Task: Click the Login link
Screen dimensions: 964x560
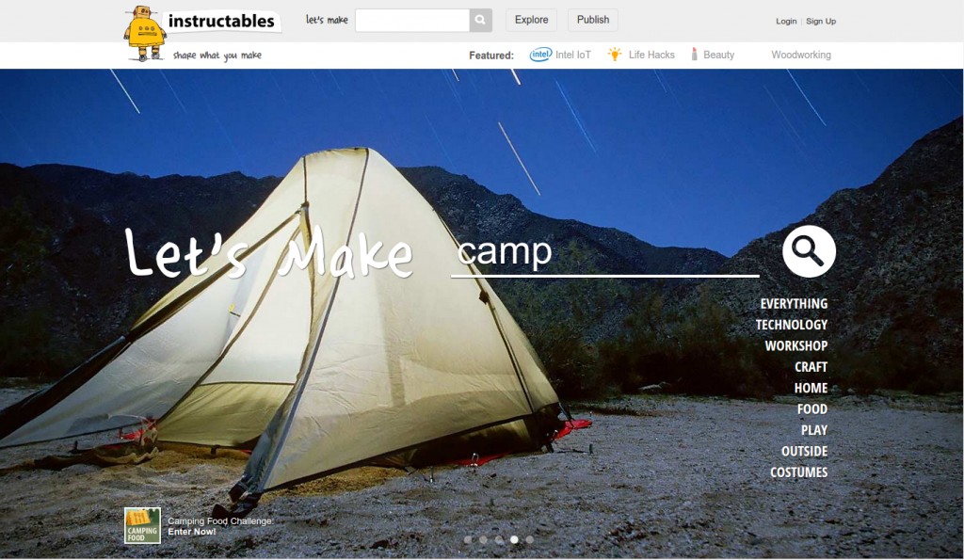Action: click(x=786, y=21)
